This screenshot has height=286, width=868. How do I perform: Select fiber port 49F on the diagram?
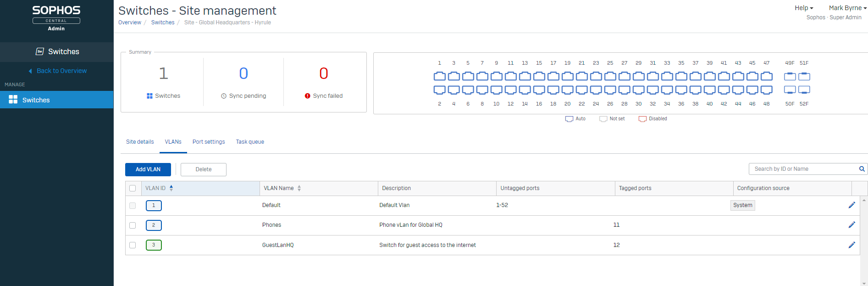coord(790,76)
